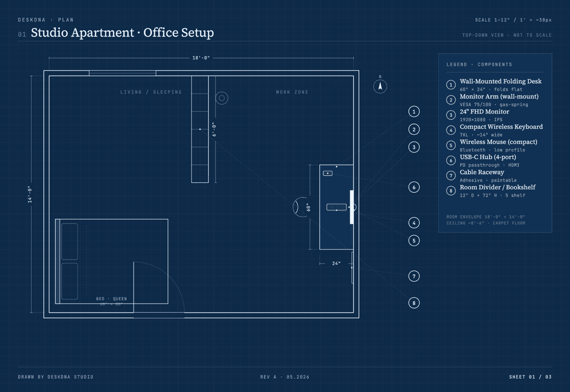Click the 'ROOM ENVELOPE 18'-0" × 14'-0"' note
This screenshot has height=392, width=570.
click(x=486, y=217)
